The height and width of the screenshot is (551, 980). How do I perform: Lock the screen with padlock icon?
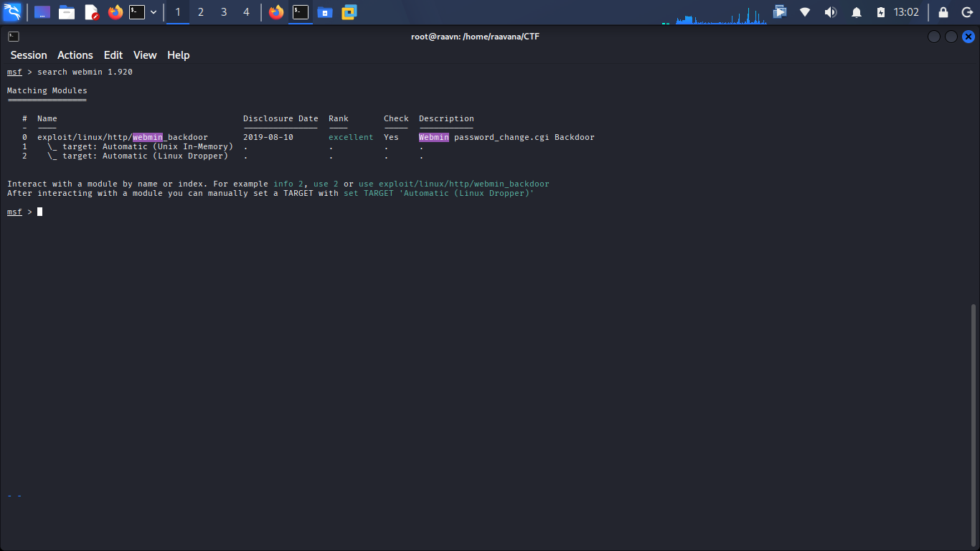click(943, 12)
